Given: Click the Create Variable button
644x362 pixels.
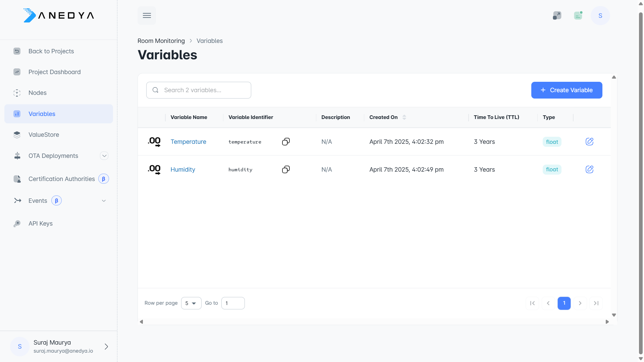Looking at the screenshot, I should click(x=567, y=90).
